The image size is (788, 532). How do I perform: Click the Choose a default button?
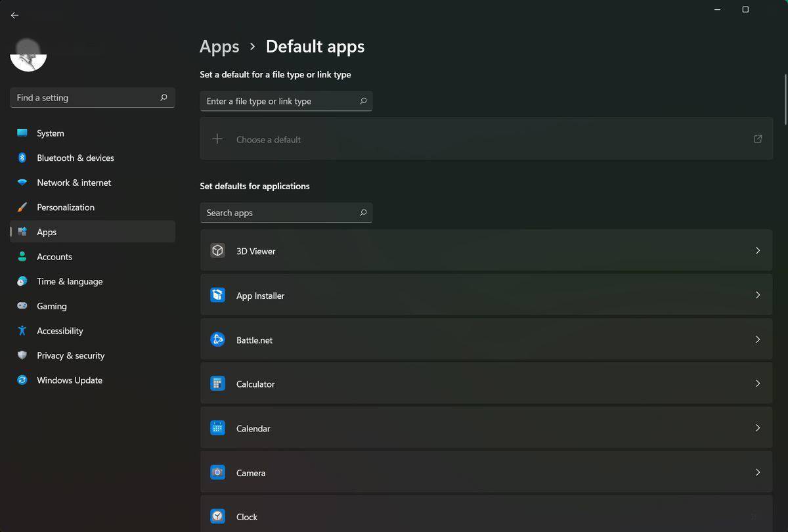coord(486,139)
